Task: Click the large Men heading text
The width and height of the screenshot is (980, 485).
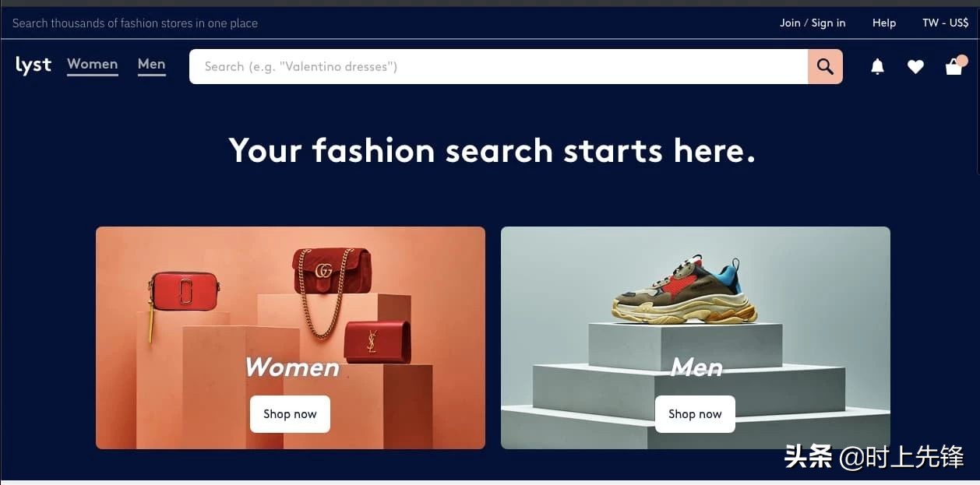Action: [696, 367]
